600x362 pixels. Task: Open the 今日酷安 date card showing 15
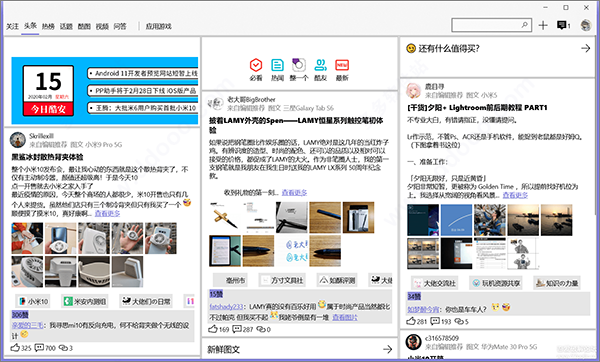[x=48, y=90]
